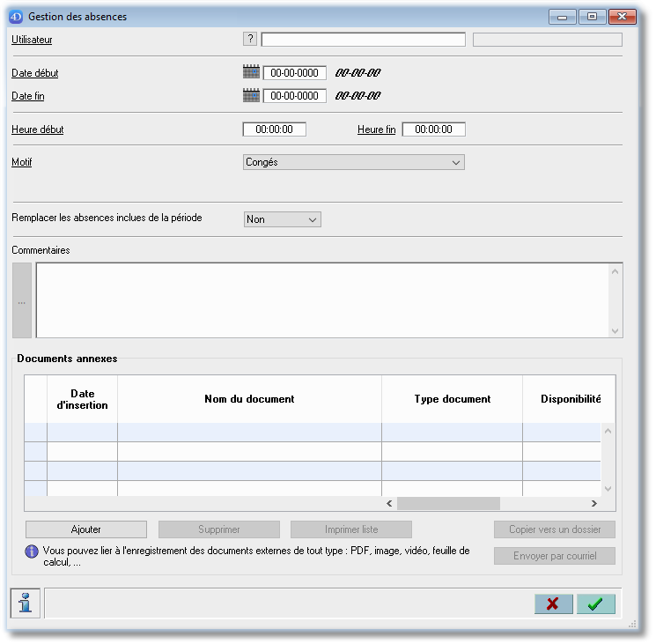Expand the Motif Congés dropdown
This screenshot has height=644, width=656.
(x=353, y=162)
